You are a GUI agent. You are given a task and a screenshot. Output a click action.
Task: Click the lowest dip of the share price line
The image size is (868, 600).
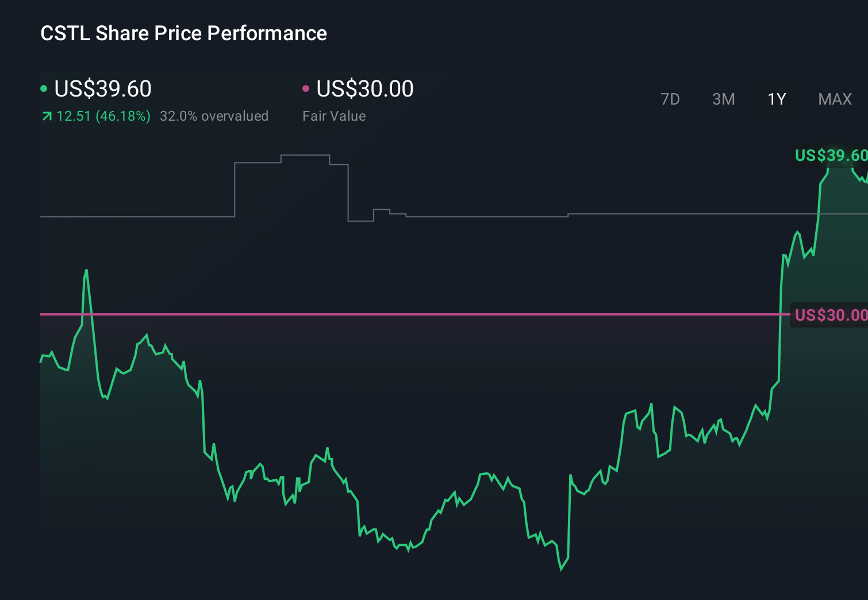pos(560,569)
